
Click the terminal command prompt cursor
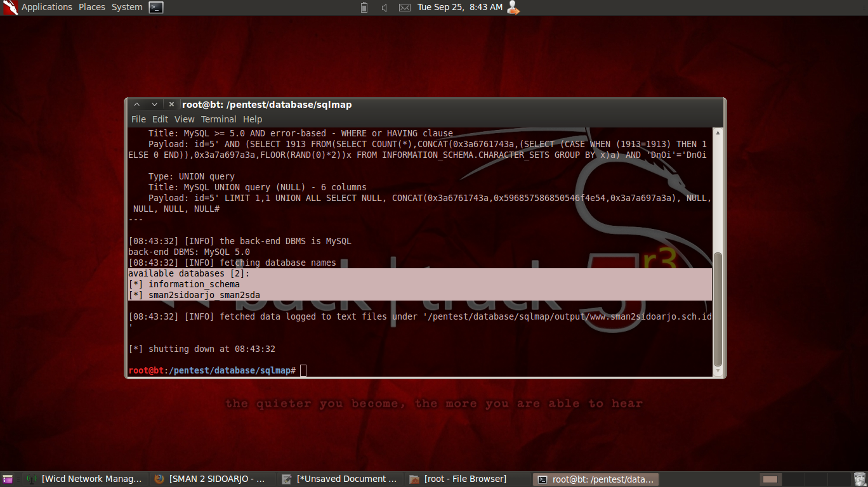[x=303, y=370]
